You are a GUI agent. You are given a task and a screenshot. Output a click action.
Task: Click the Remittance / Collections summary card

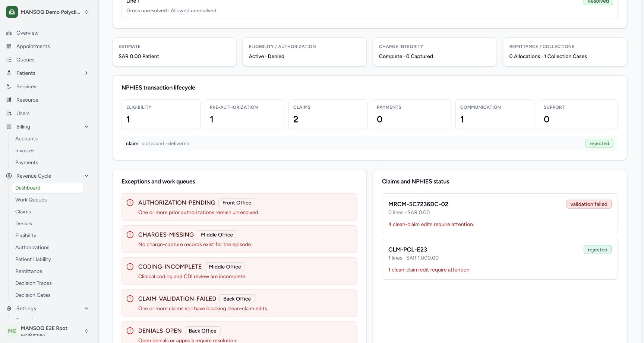[x=565, y=52]
